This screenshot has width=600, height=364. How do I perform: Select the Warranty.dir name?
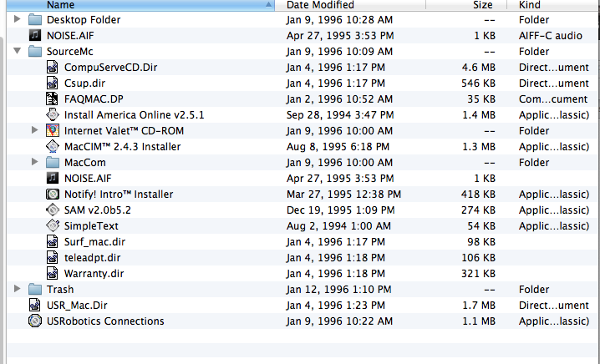(x=94, y=274)
